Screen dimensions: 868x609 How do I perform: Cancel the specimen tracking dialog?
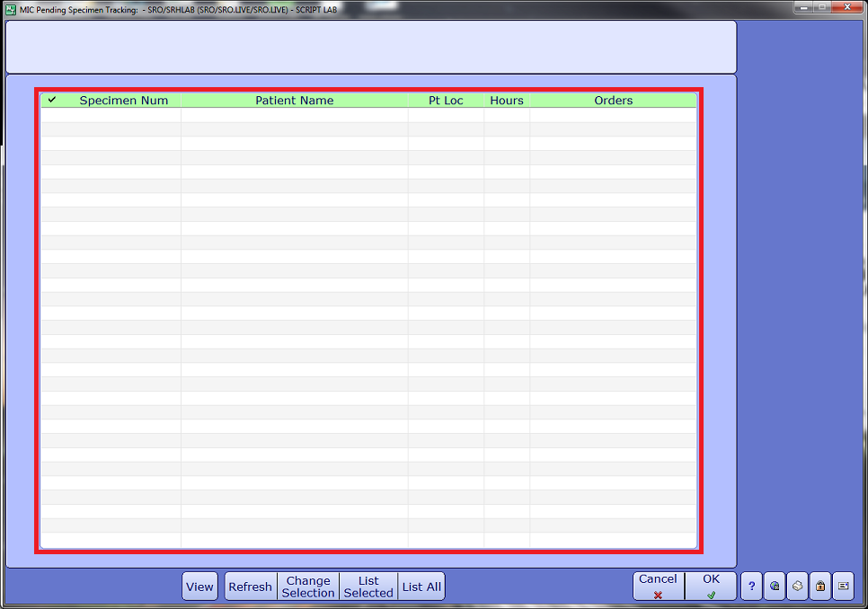tap(658, 587)
